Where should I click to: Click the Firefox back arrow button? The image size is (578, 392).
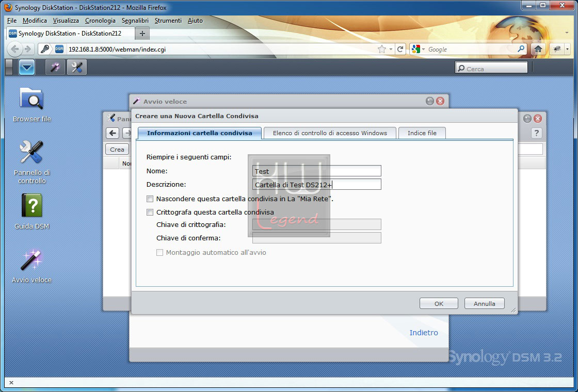click(x=15, y=49)
